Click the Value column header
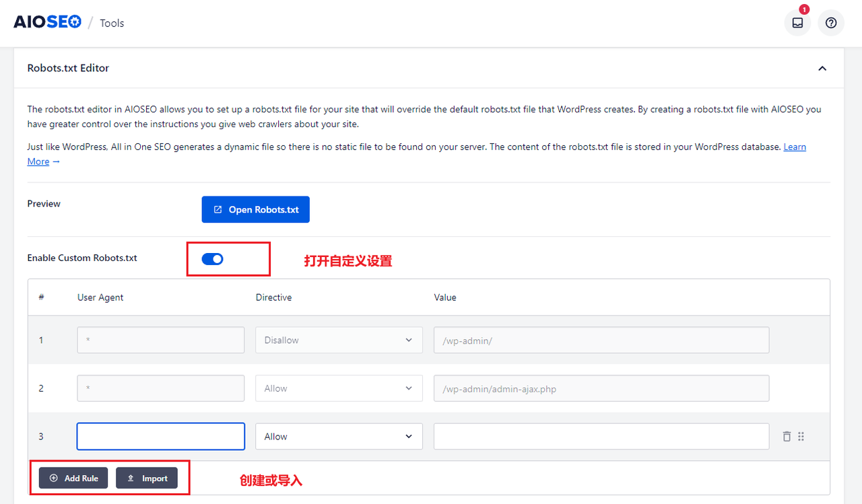862x504 pixels. pos(445,297)
